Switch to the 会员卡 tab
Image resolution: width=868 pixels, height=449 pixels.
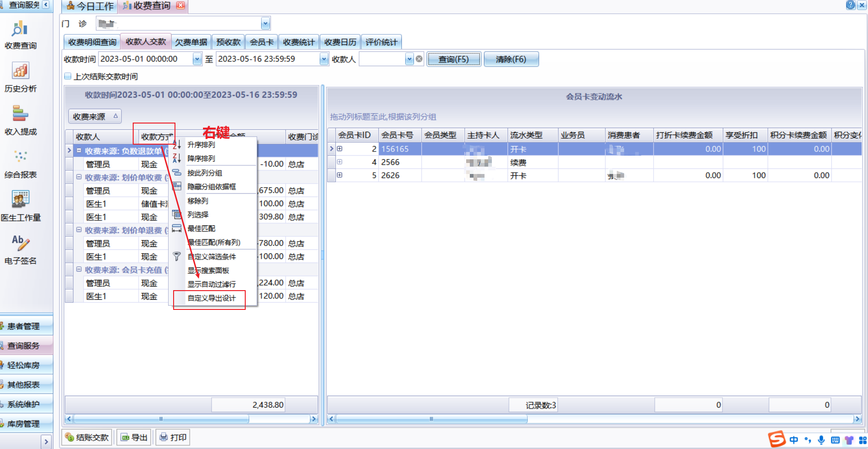click(x=262, y=42)
